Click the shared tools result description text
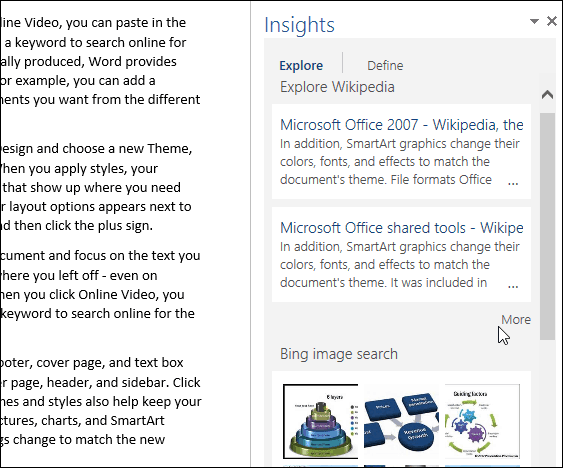The image size is (563, 468). click(400, 264)
